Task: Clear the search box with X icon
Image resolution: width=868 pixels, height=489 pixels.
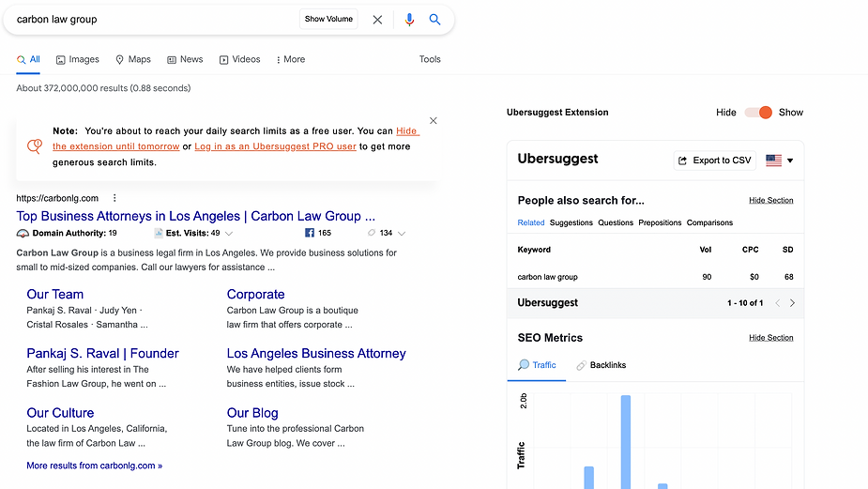Action: pyautogui.click(x=377, y=20)
